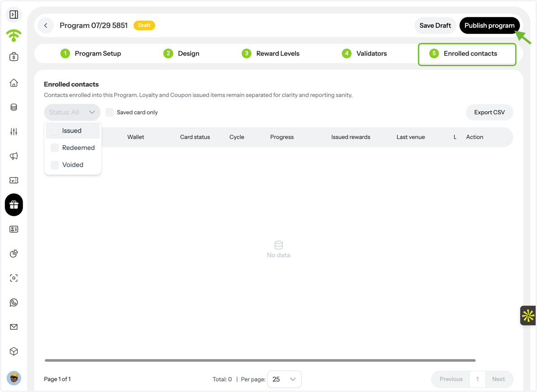The width and height of the screenshot is (537, 392).
Task: Open the database stack sidebar icon
Action: pyautogui.click(x=14, y=107)
